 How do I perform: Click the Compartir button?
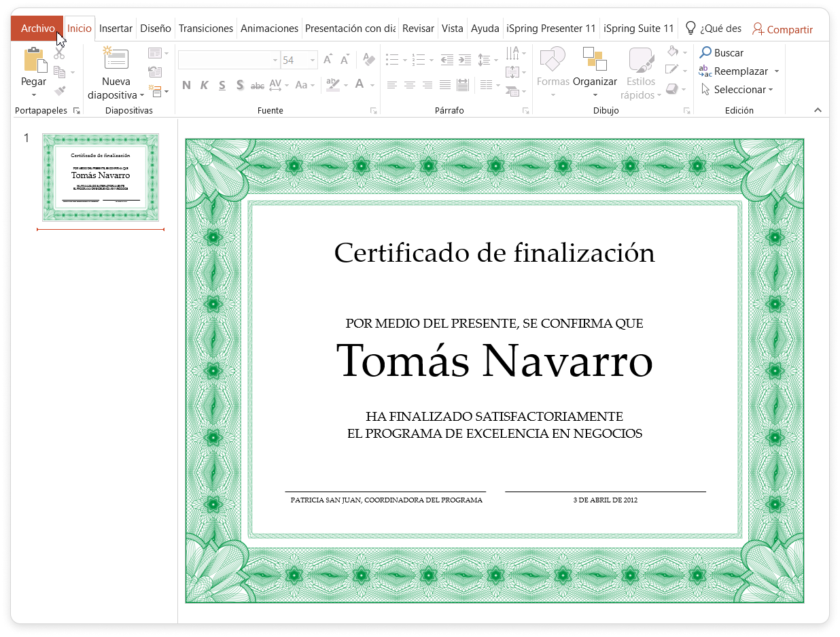click(782, 29)
